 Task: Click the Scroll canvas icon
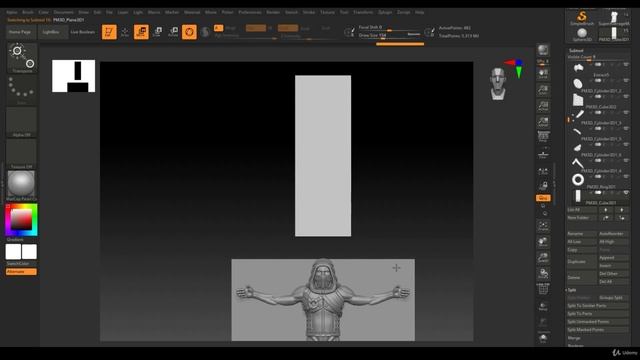click(543, 74)
